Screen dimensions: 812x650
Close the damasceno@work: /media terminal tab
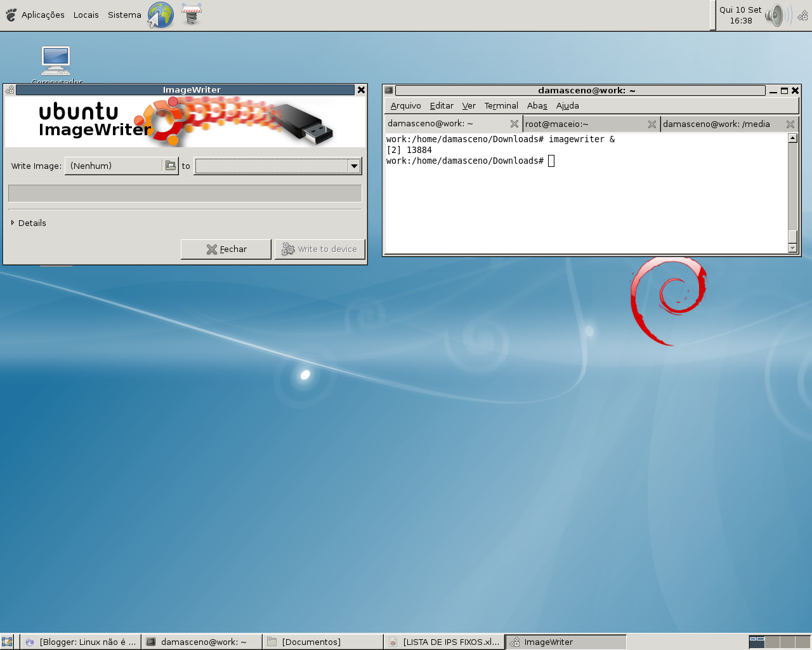[x=790, y=124]
